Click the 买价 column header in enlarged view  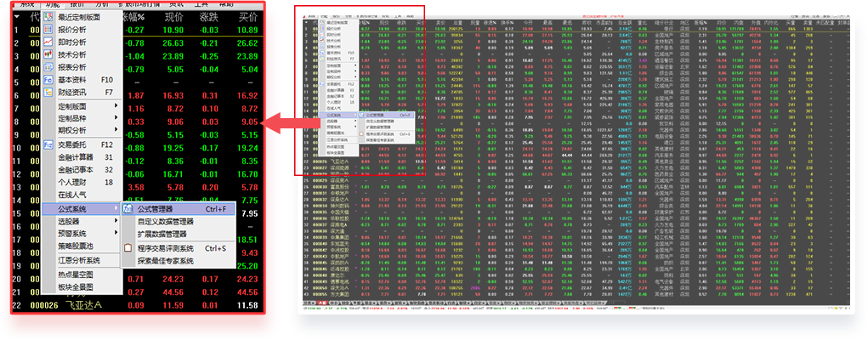coord(248,16)
